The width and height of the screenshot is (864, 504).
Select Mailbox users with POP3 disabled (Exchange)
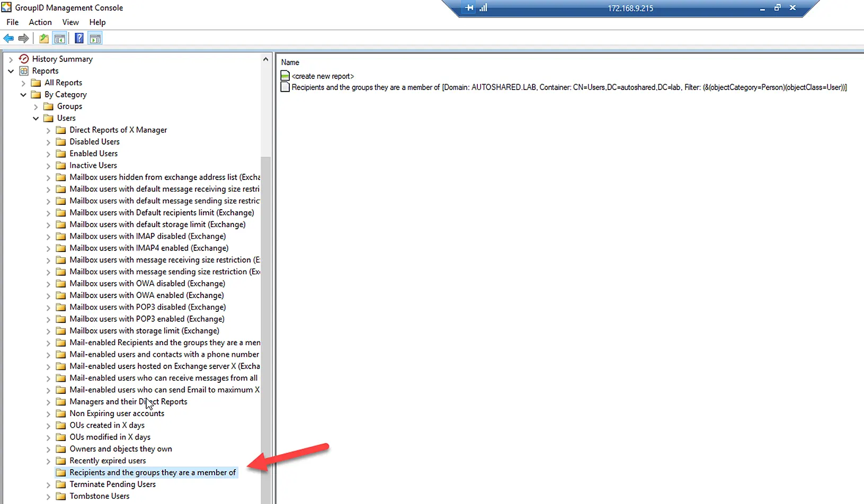pyautogui.click(x=148, y=307)
